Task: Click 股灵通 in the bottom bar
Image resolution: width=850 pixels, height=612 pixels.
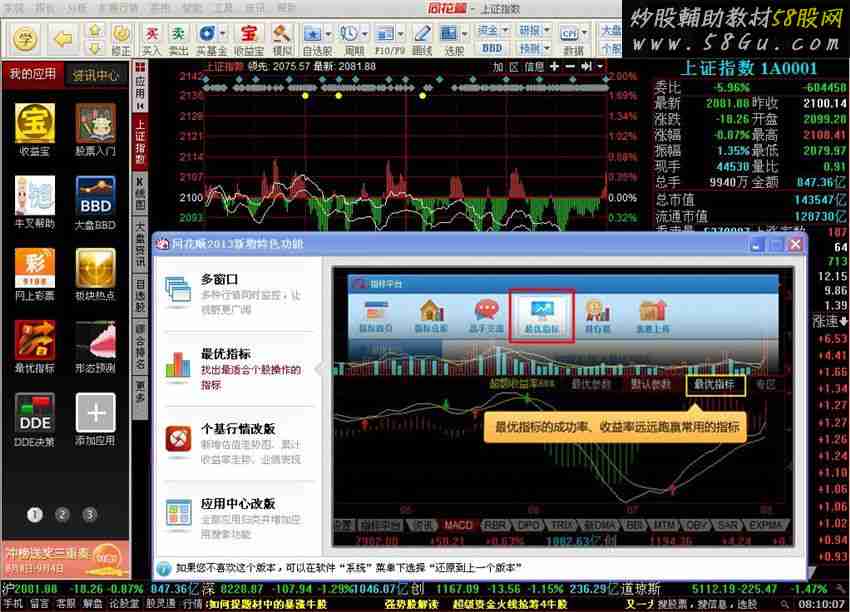Action: tap(161, 604)
